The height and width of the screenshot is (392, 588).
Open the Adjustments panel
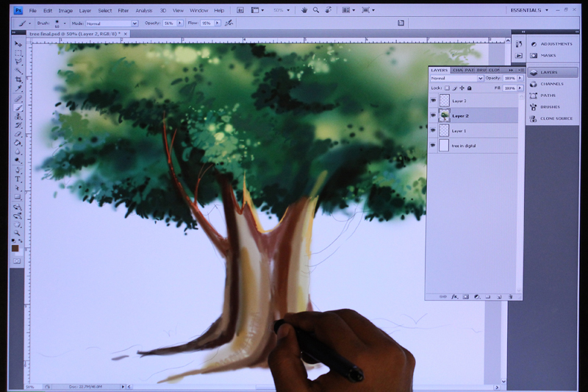553,44
